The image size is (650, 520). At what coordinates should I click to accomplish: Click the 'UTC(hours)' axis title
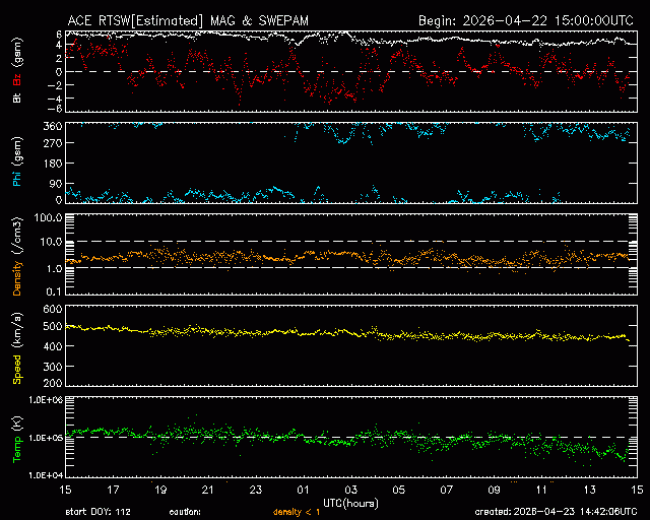click(x=351, y=503)
